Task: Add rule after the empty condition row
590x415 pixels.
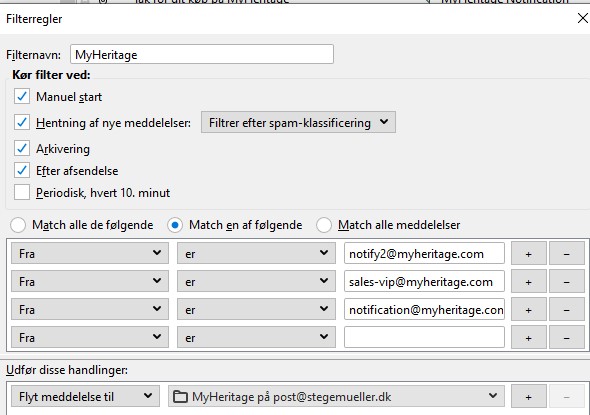Action: point(528,337)
